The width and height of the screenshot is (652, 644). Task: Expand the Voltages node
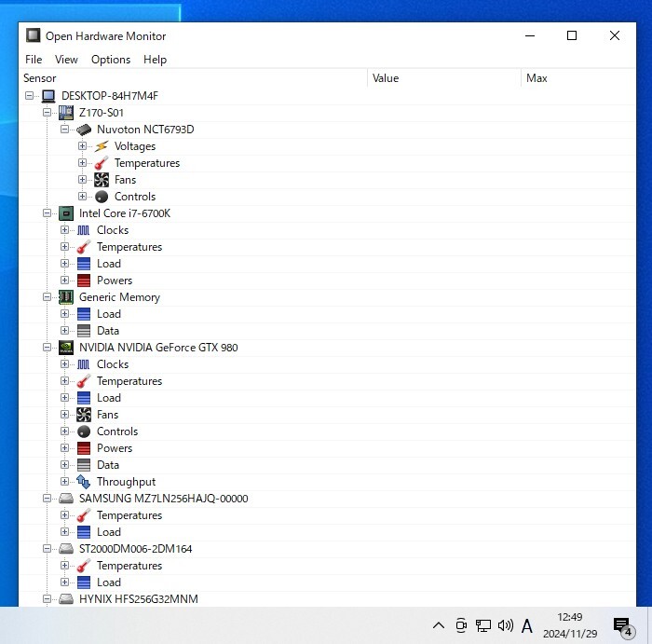pyautogui.click(x=82, y=146)
